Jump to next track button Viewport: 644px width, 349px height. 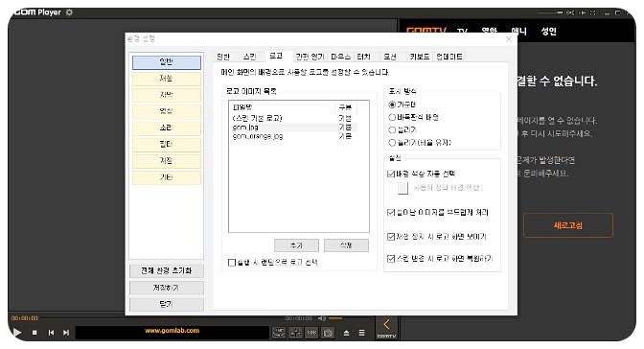pos(66,333)
